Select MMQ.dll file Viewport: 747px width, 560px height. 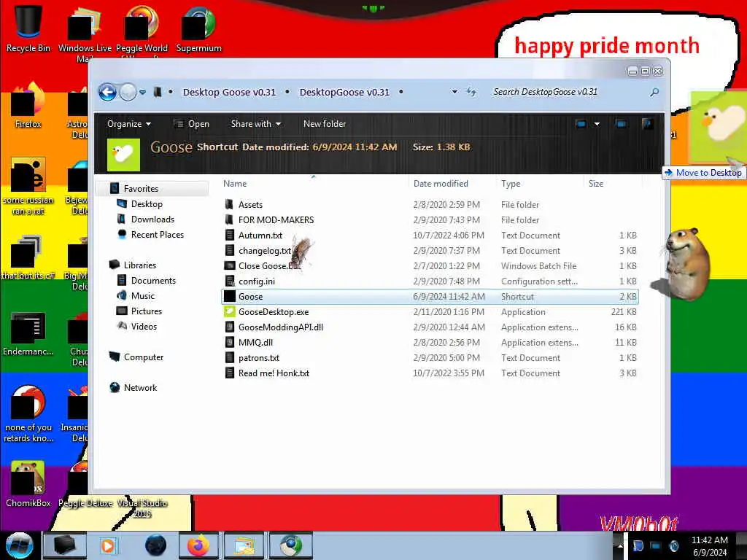[255, 343]
